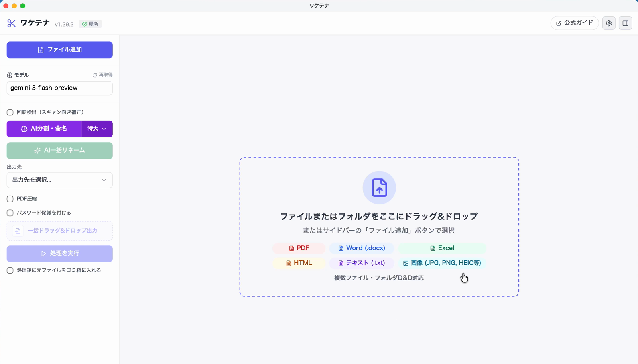Click the HTML file type badge

coord(299,263)
